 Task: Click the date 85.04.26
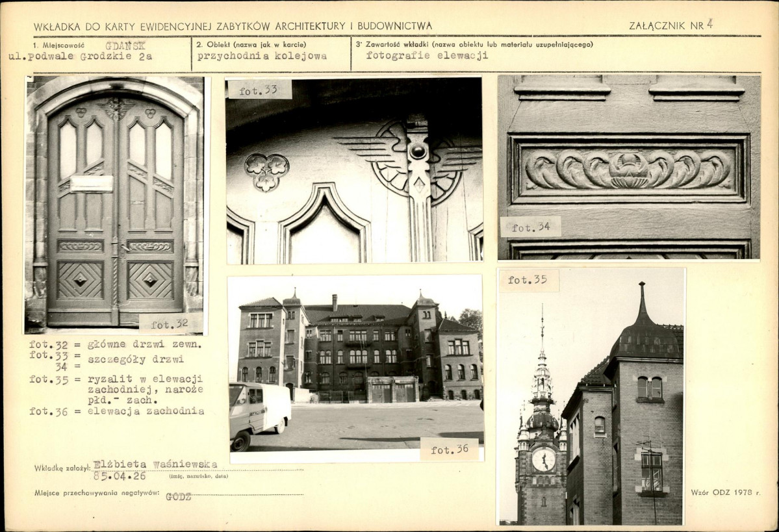(119, 475)
